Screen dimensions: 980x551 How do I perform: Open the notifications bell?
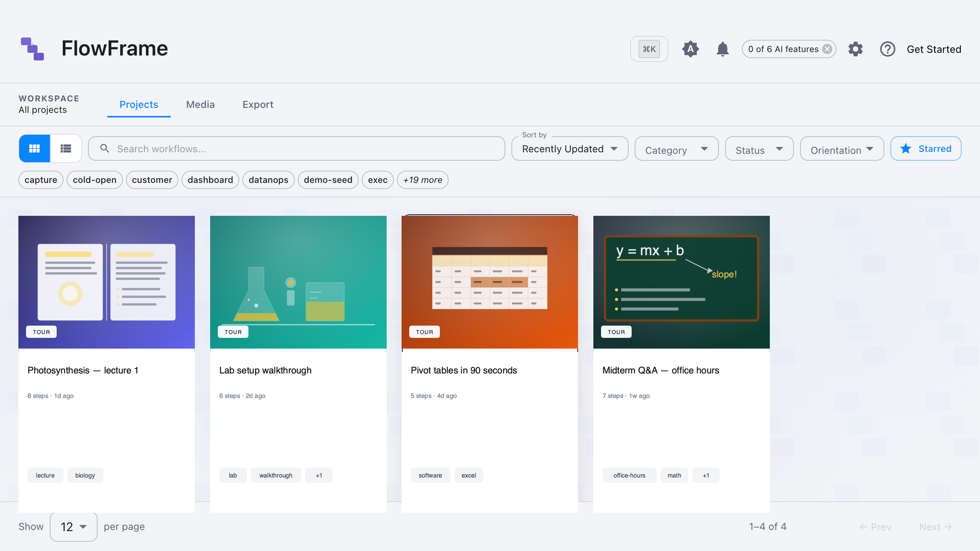click(722, 49)
